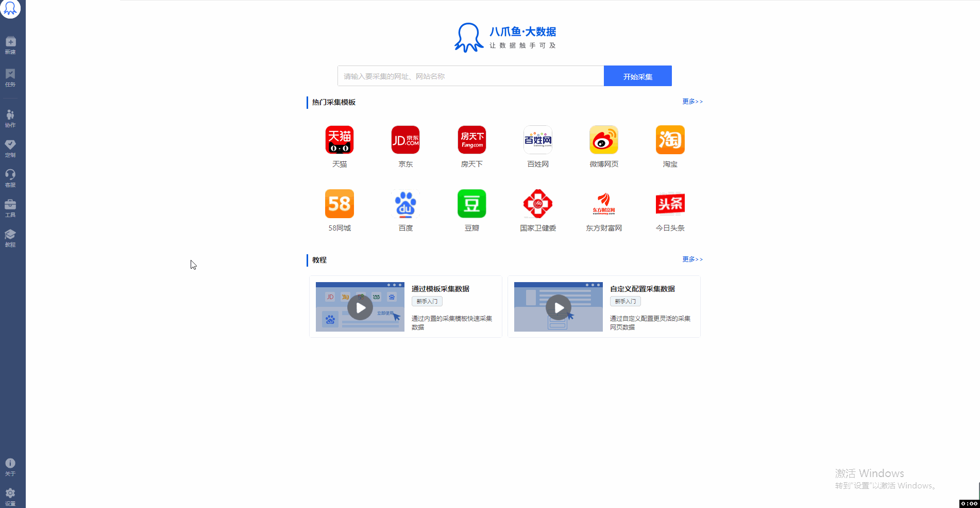Select the 微博网页 (Weibo) template icon
980x508 pixels.
coord(604,140)
